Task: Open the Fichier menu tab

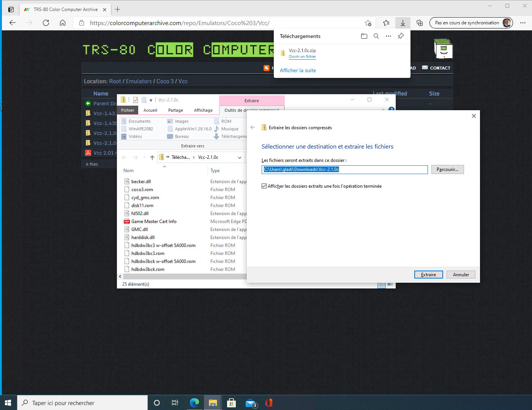Action: click(x=128, y=110)
